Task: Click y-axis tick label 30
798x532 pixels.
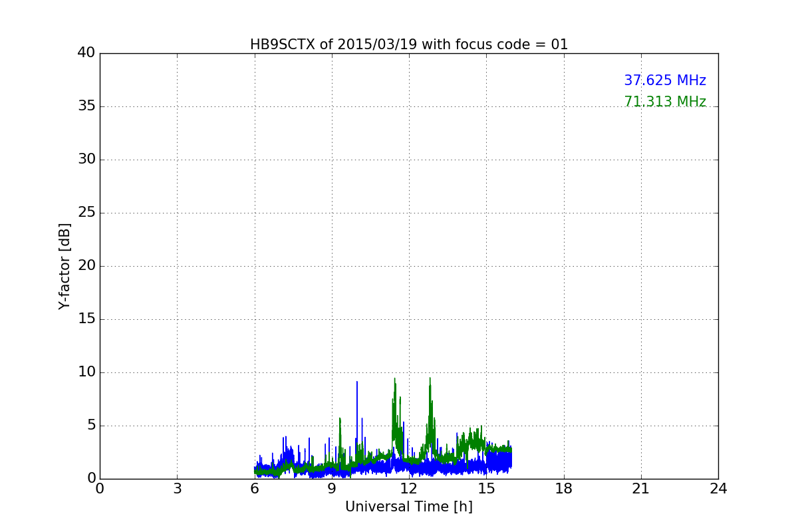Action: coord(86,160)
